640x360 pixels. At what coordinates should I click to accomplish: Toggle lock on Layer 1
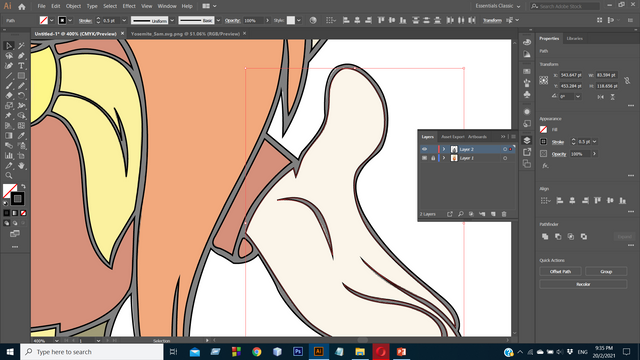tap(433, 158)
